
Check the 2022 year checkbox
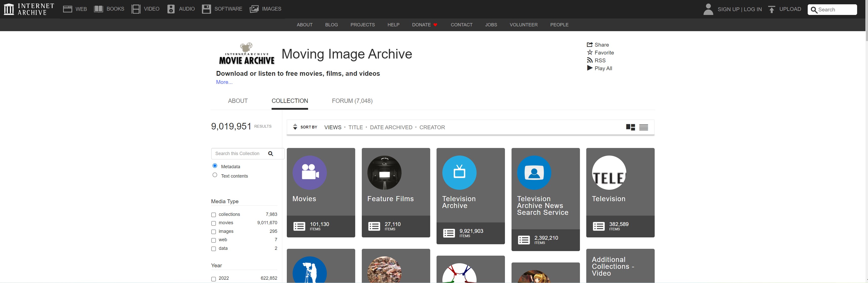213,279
